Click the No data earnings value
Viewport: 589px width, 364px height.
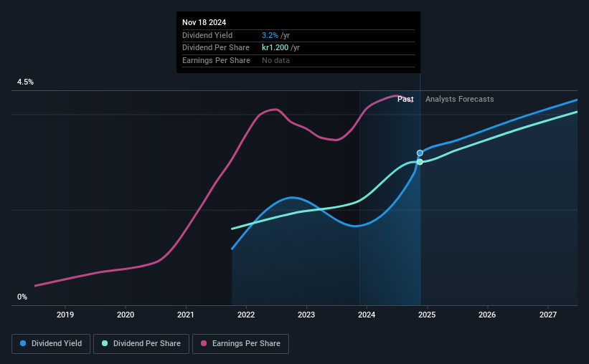[x=275, y=60]
